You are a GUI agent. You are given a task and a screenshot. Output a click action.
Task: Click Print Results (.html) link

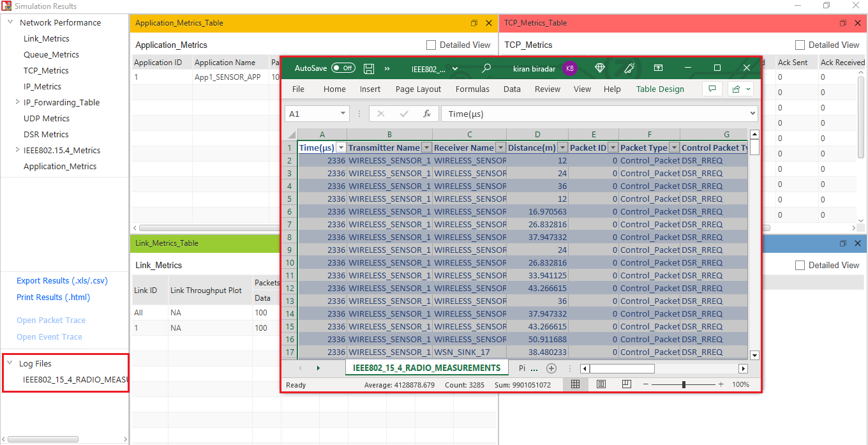[53, 298]
